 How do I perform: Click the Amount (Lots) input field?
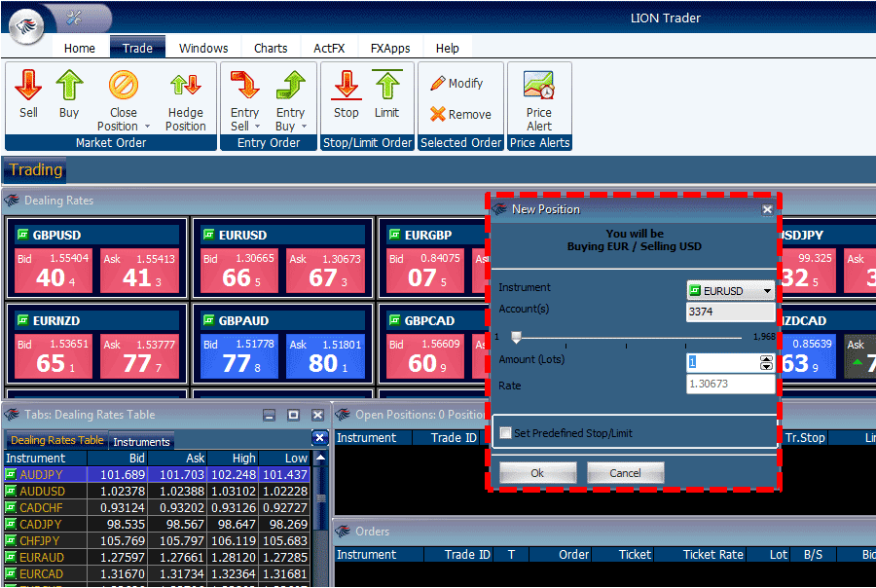click(723, 362)
